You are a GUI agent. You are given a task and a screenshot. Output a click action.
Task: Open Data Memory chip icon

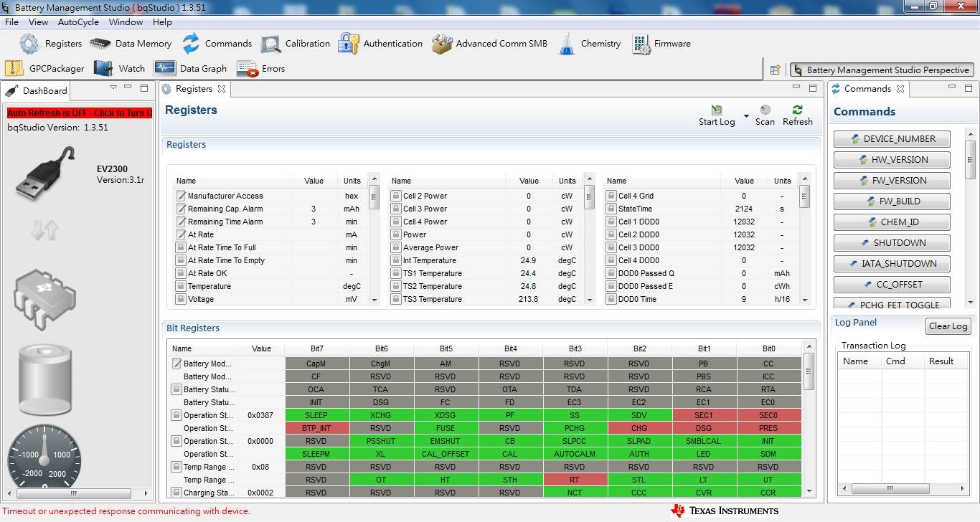tap(100, 44)
